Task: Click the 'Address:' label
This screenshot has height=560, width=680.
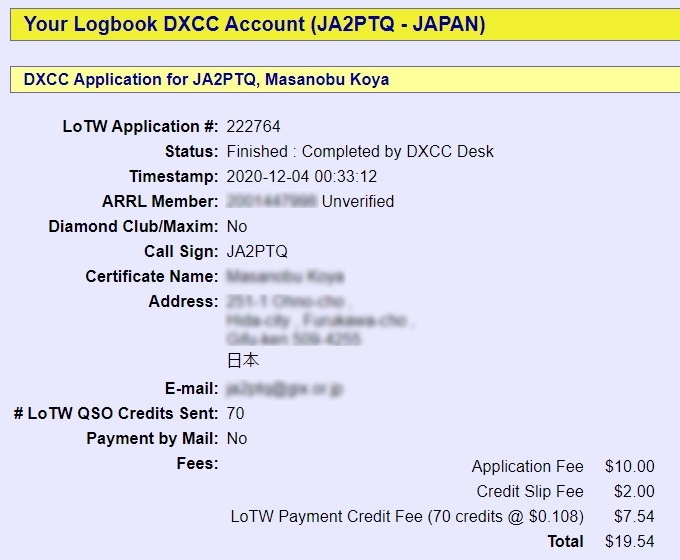Action: click(183, 301)
